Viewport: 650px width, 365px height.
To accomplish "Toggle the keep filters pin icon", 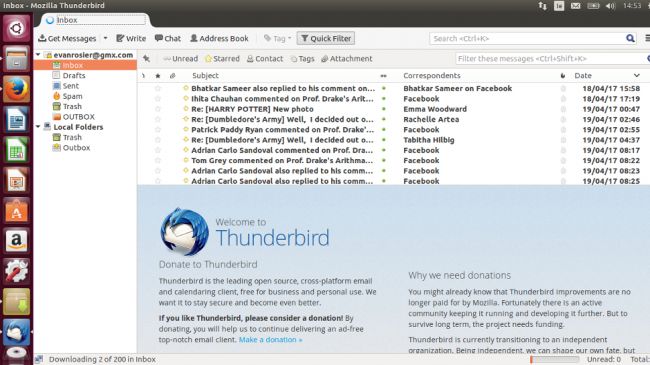I will pyautogui.click(x=146, y=58).
